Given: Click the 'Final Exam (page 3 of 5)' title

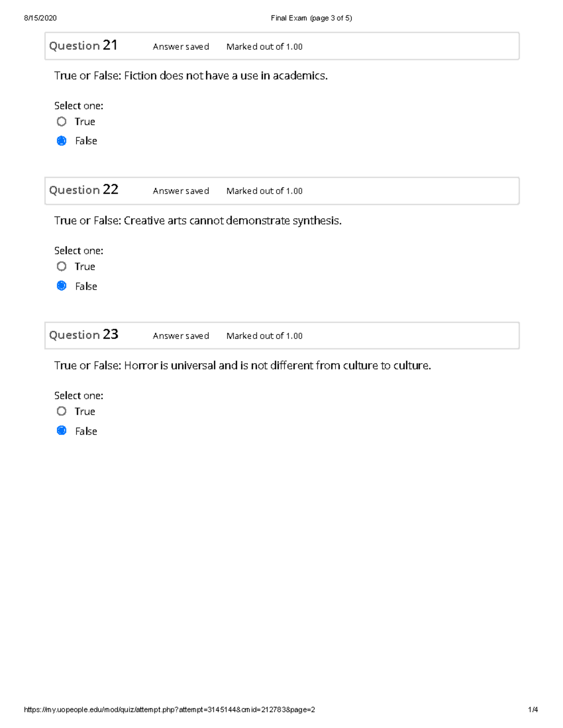Looking at the screenshot, I should (311, 18).
